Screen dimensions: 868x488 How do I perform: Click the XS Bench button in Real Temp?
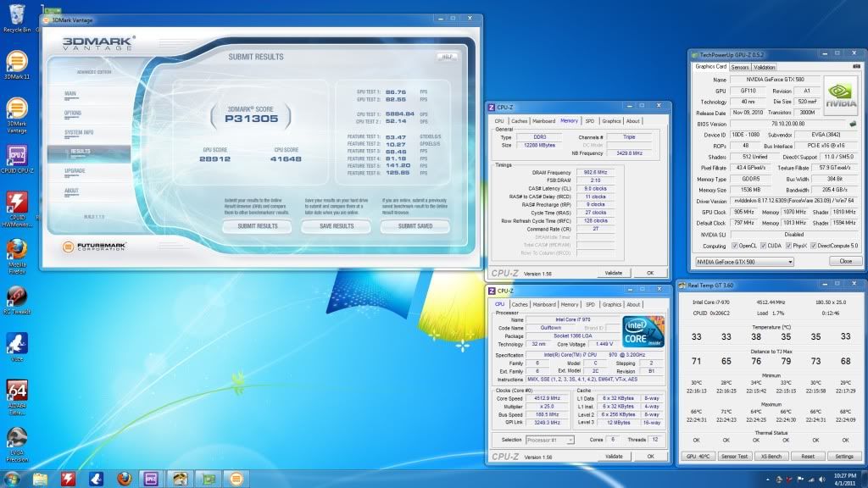[771, 457]
